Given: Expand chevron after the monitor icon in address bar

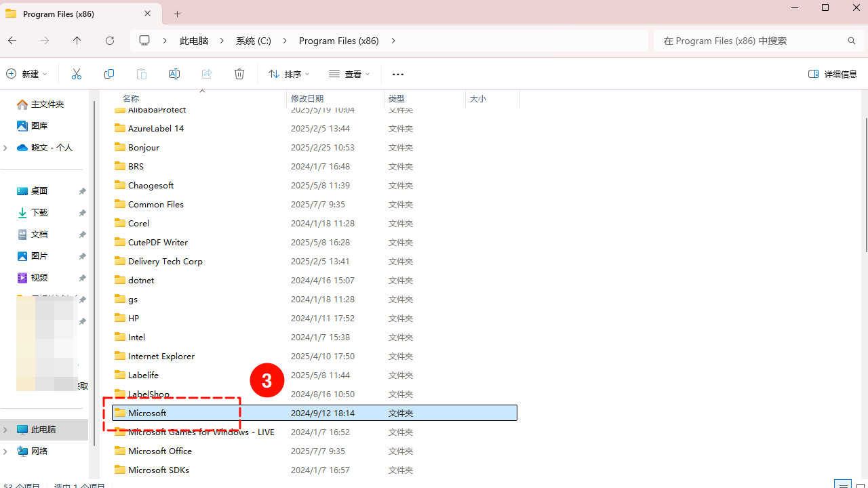Looking at the screenshot, I should [x=165, y=41].
